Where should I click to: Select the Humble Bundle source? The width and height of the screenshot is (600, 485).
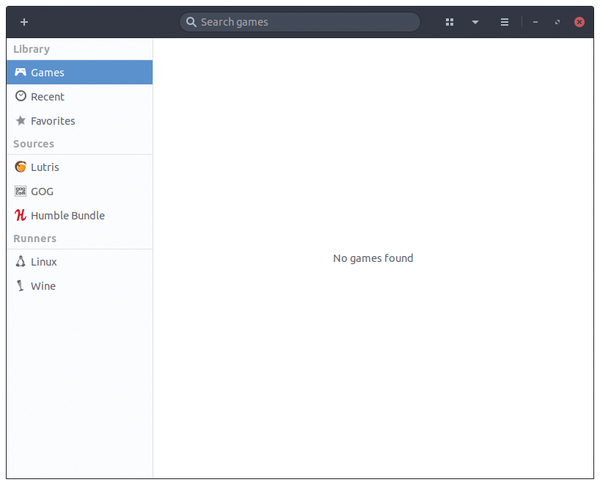click(x=80, y=215)
